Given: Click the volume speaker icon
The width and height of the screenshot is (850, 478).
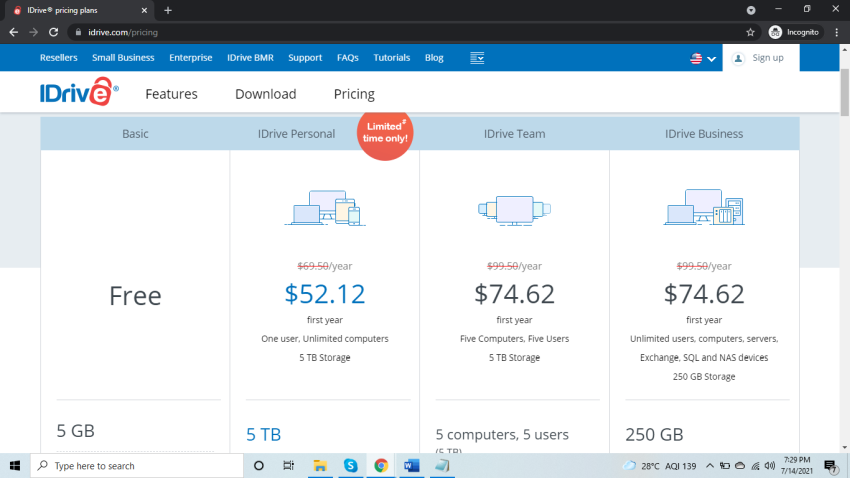Looking at the screenshot, I should pyautogui.click(x=770, y=466).
